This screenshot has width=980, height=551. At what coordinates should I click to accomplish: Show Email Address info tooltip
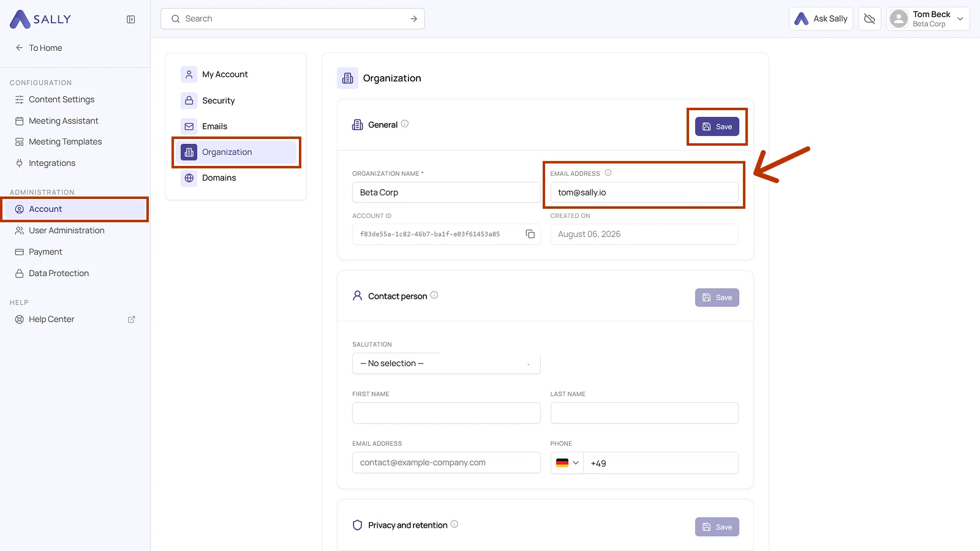coord(608,173)
